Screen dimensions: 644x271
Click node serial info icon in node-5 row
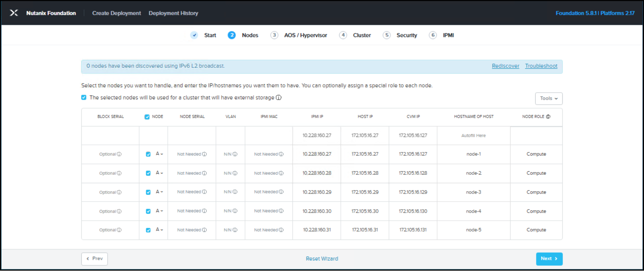204,230
